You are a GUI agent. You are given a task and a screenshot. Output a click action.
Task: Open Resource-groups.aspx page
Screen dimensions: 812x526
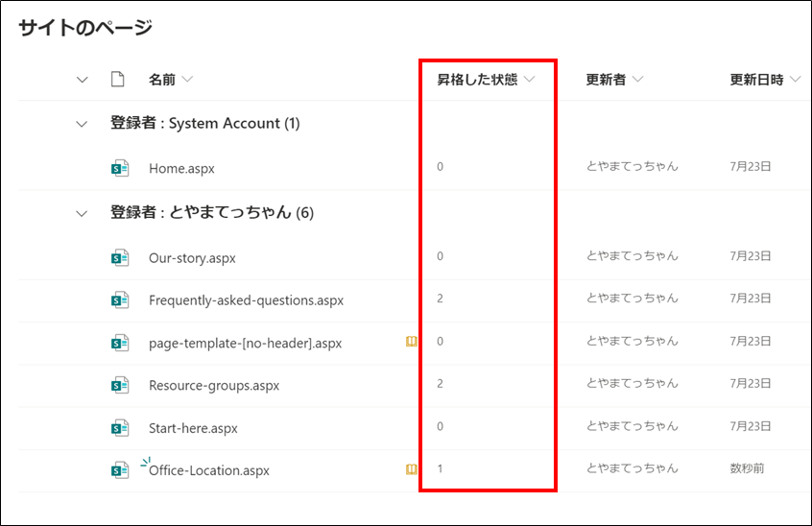(x=214, y=386)
